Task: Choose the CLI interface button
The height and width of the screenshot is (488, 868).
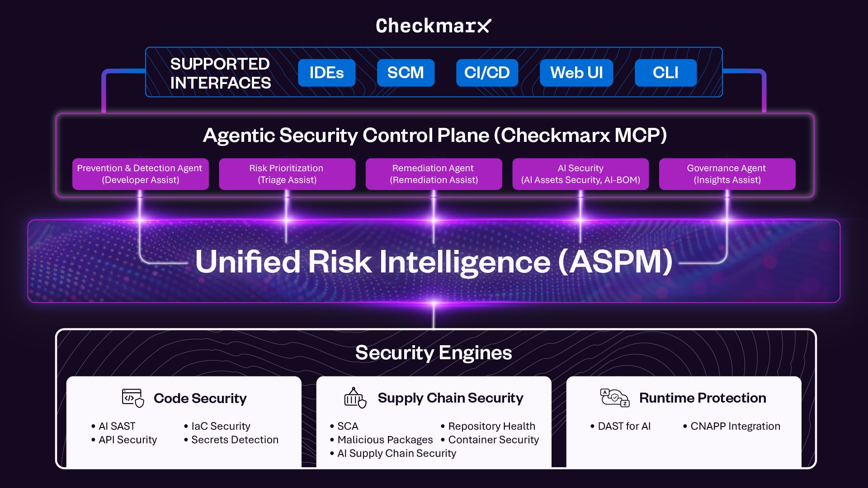Action: pyautogui.click(x=665, y=73)
